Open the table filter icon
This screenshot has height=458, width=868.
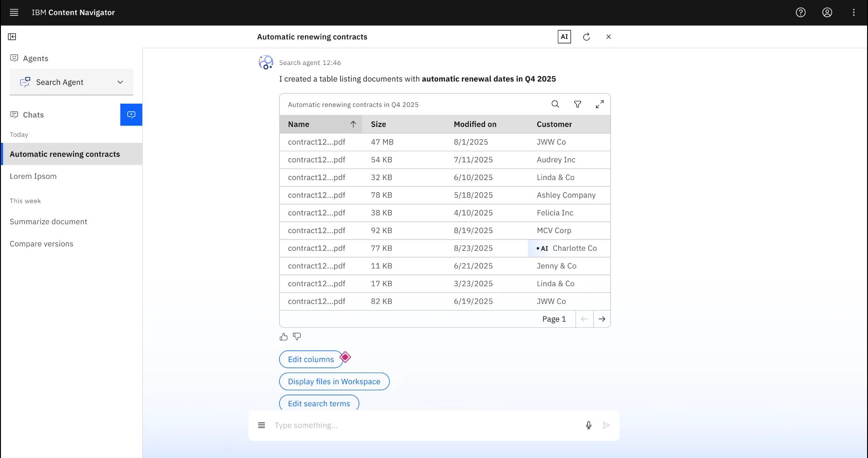click(577, 104)
